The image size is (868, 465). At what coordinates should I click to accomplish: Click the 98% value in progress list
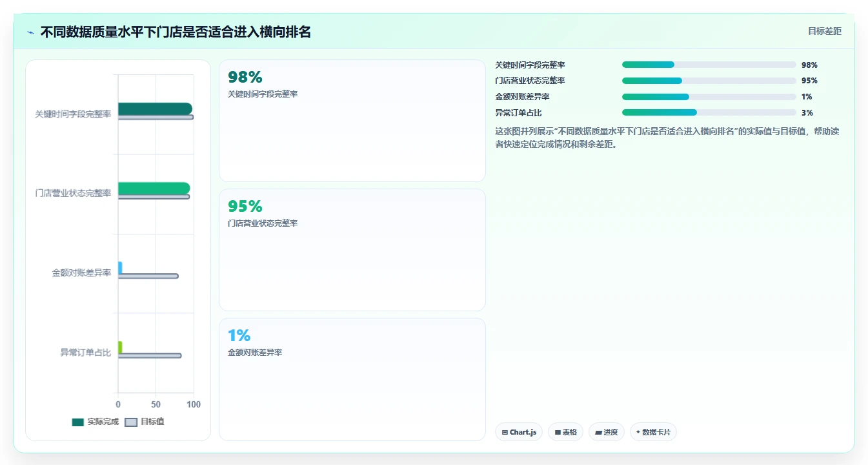tap(809, 65)
